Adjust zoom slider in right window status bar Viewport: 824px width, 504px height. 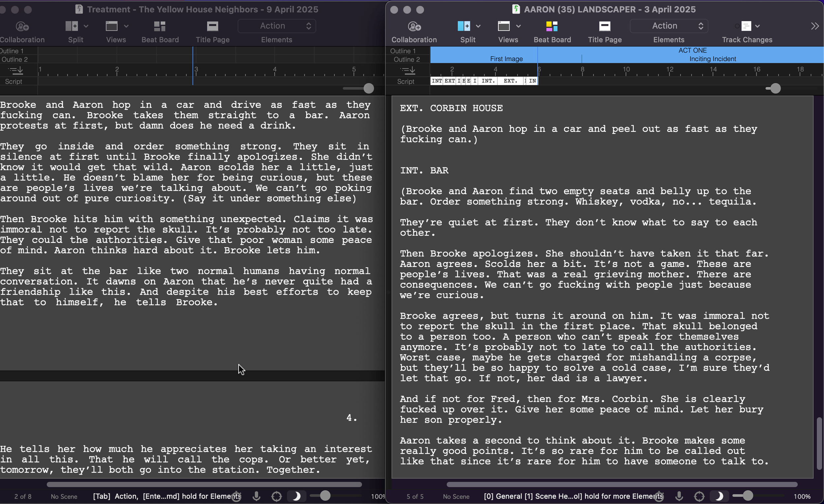[748, 496]
